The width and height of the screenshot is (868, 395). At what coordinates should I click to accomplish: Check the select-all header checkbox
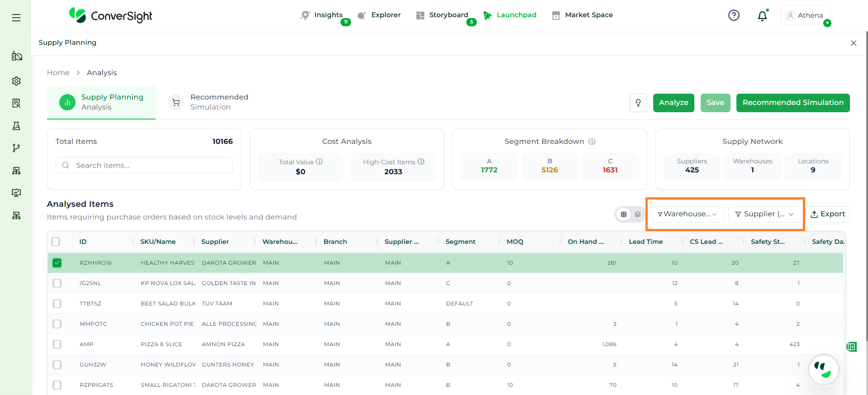(x=56, y=242)
